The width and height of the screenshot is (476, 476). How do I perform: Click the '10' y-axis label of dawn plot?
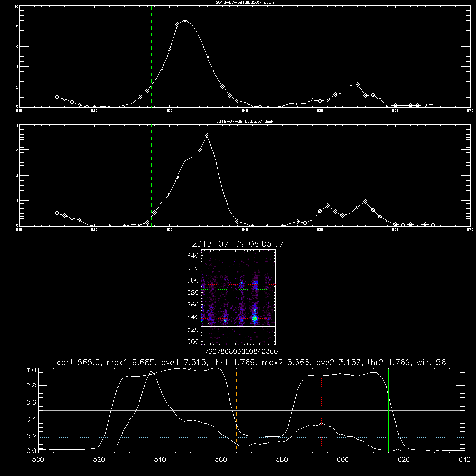[16, 6]
